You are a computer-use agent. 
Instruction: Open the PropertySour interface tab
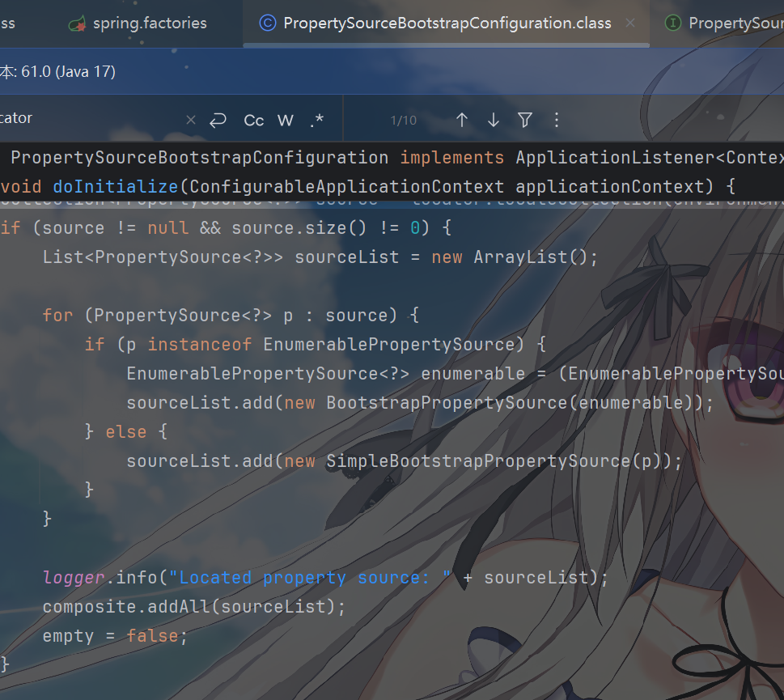coord(723,23)
